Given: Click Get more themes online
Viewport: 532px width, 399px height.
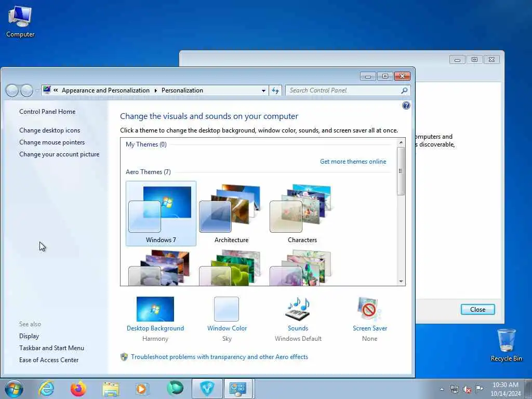Looking at the screenshot, I should point(353,162).
